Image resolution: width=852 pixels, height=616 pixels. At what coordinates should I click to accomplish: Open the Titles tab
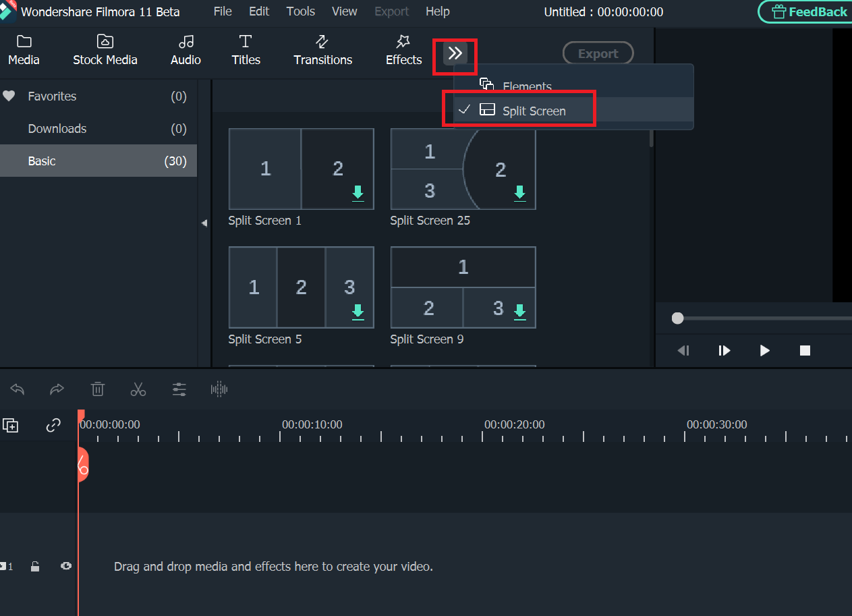point(246,51)
